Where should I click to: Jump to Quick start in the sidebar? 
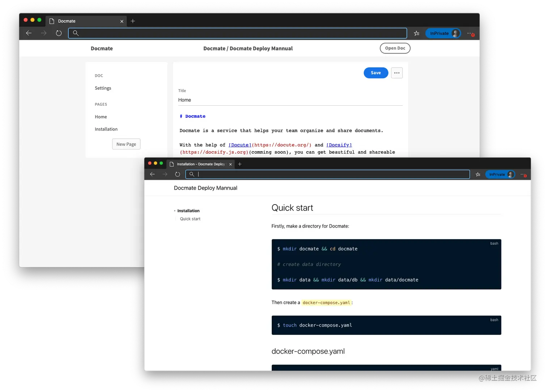point(190,219)
